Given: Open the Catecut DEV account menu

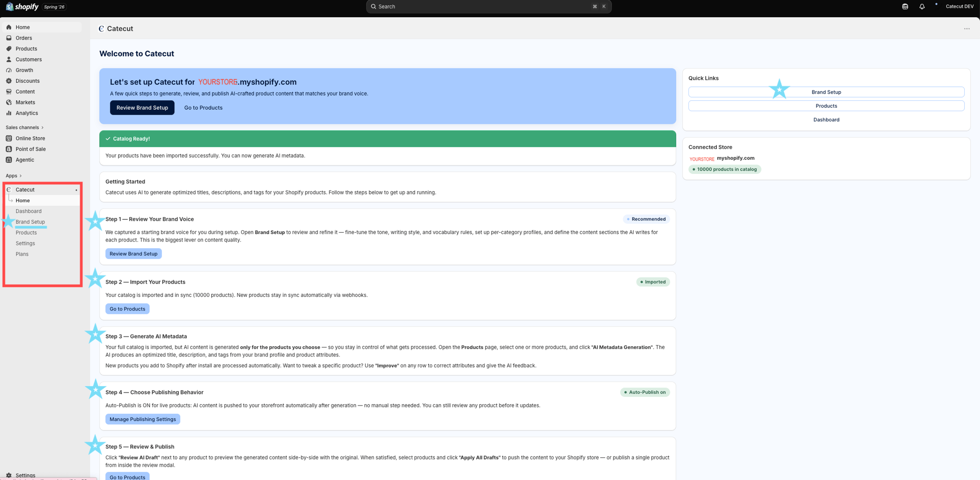Looking at the screenshot, I should click(x=959, y=6).
